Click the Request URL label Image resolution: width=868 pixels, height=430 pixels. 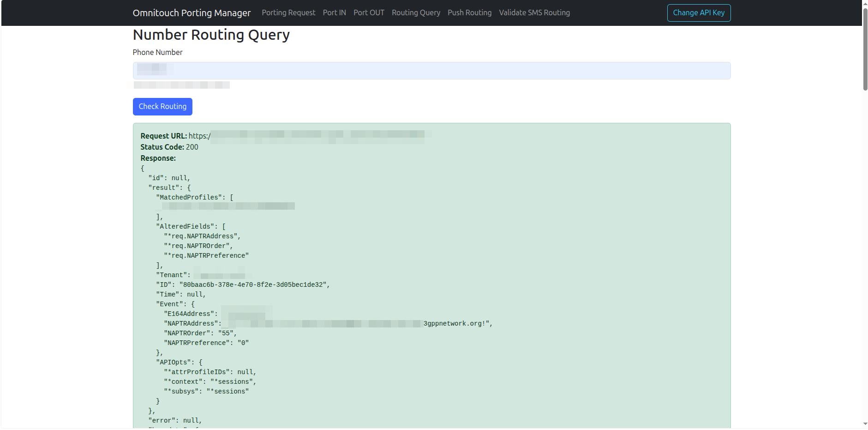(164, 136)
